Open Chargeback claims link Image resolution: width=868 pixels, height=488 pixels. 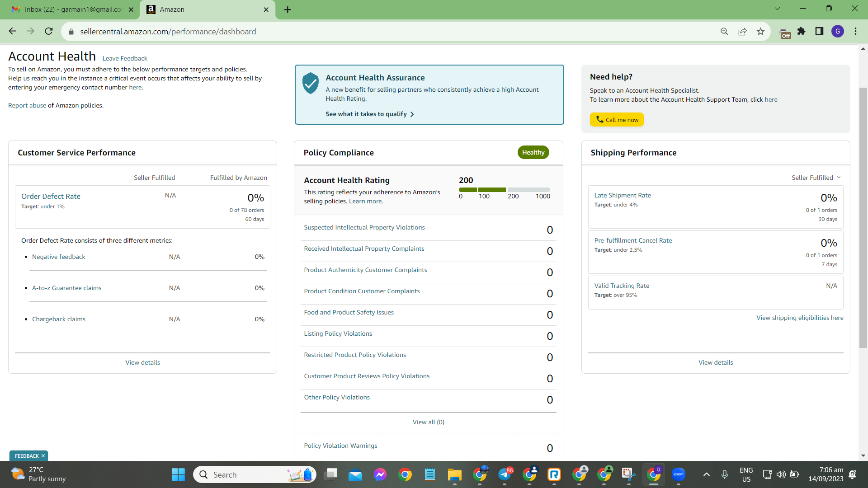click(x=59, y=319)
